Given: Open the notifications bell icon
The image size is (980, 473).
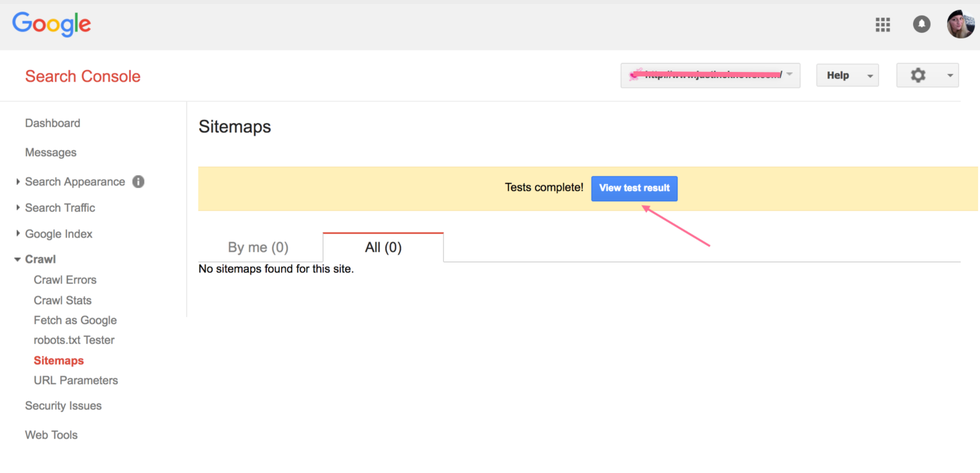Looking at the screenshot, I should 921,24.
